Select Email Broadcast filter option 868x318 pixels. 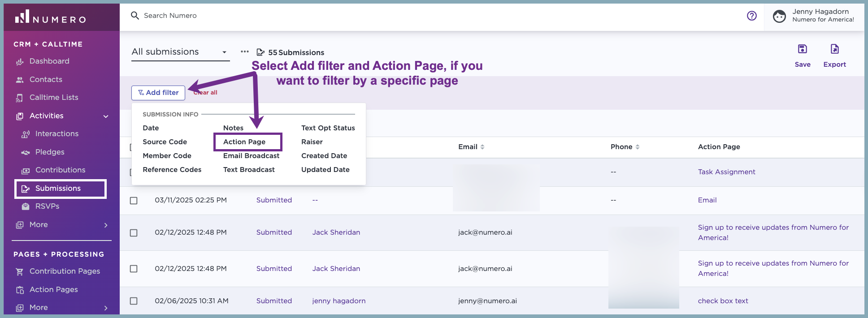click(251, 156)
